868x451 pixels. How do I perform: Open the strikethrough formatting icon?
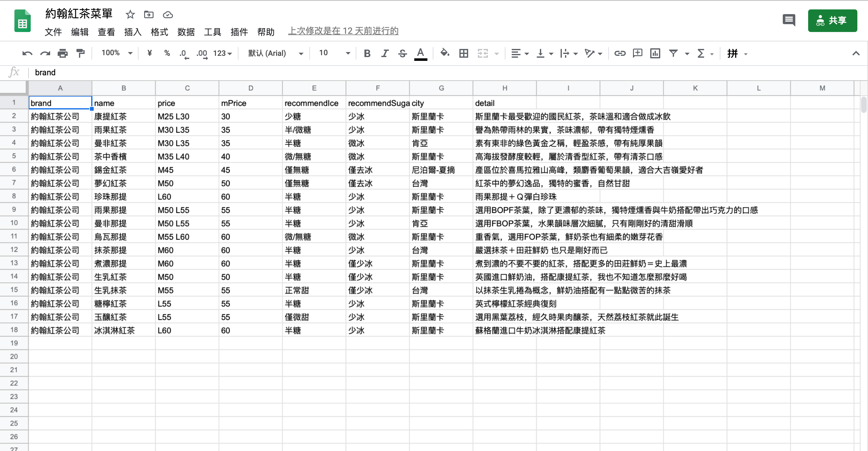pos(402,53)
